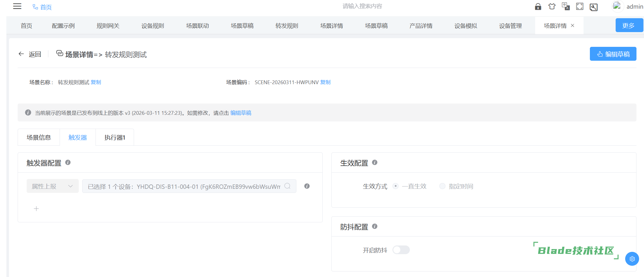Click info icon next to 触发器配置

[x=68, y=162]
